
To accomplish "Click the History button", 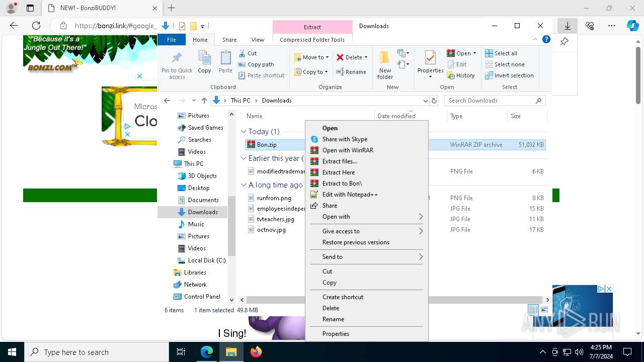I will coord(460,75).
